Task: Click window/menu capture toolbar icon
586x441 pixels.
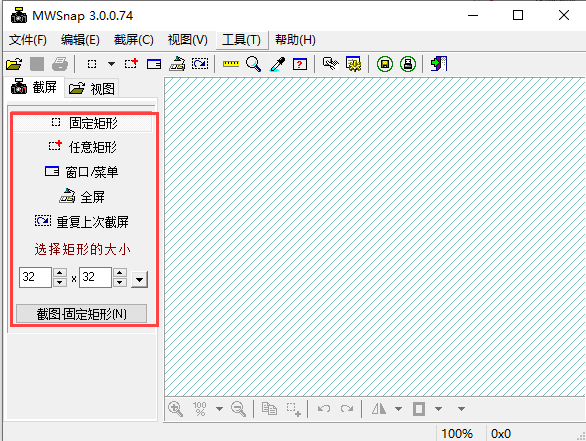Action: [154, 64]
